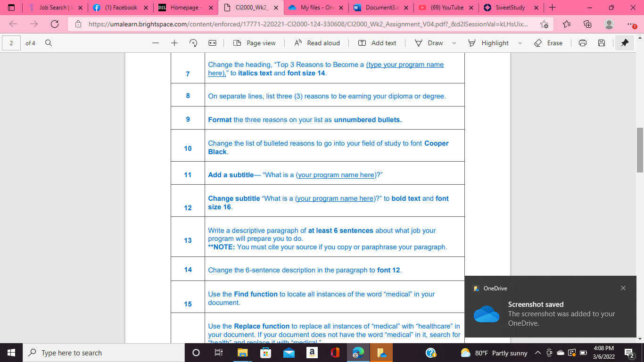Show hidden system tray icons

pos(538,353)
